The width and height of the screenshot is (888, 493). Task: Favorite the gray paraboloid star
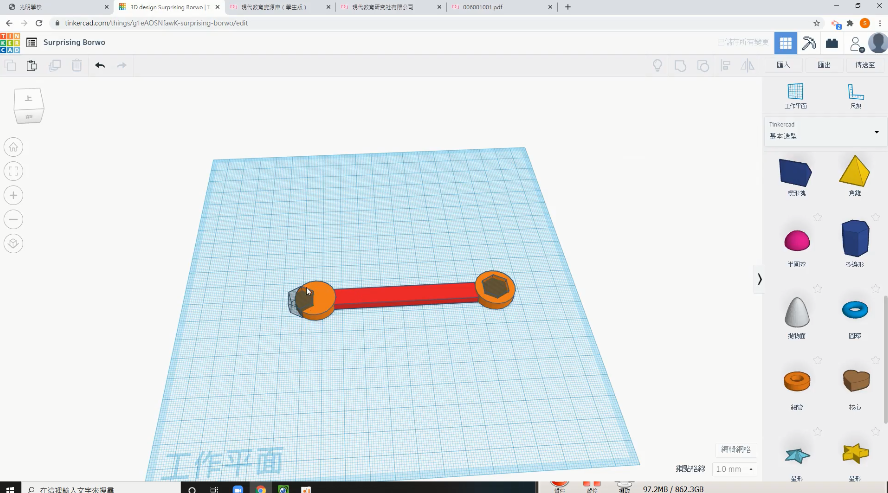click(817, 289)
